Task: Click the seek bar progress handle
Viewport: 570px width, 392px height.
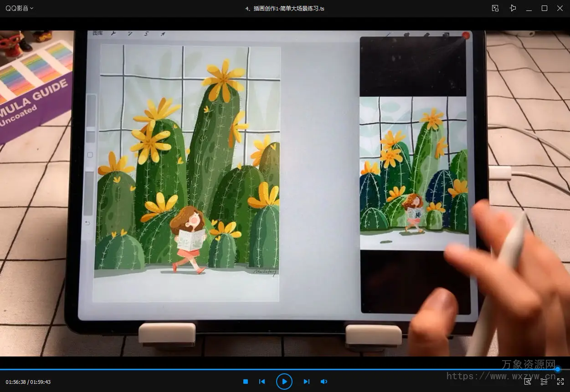Action: pyautogui.click(x=557, y=369)
